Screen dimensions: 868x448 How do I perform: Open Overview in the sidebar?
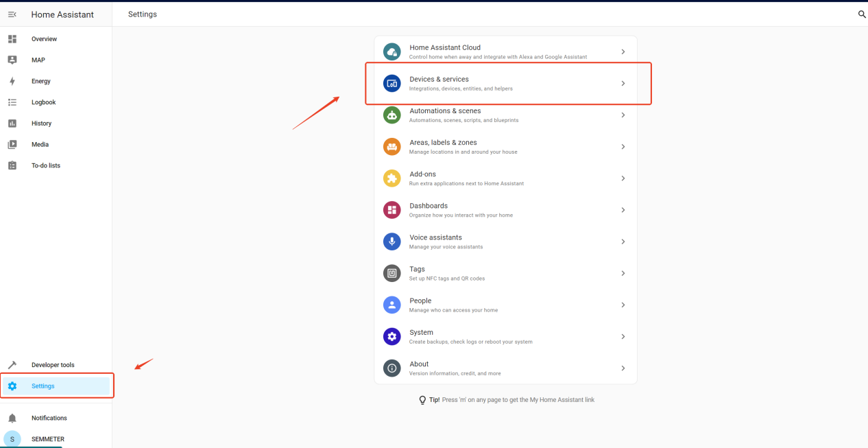click(44, 39)
